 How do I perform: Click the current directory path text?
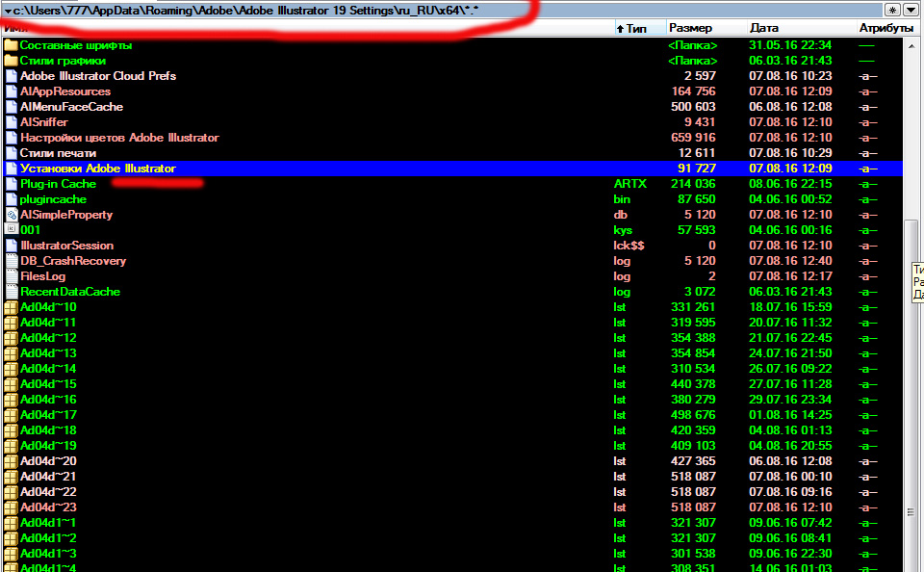245,11
